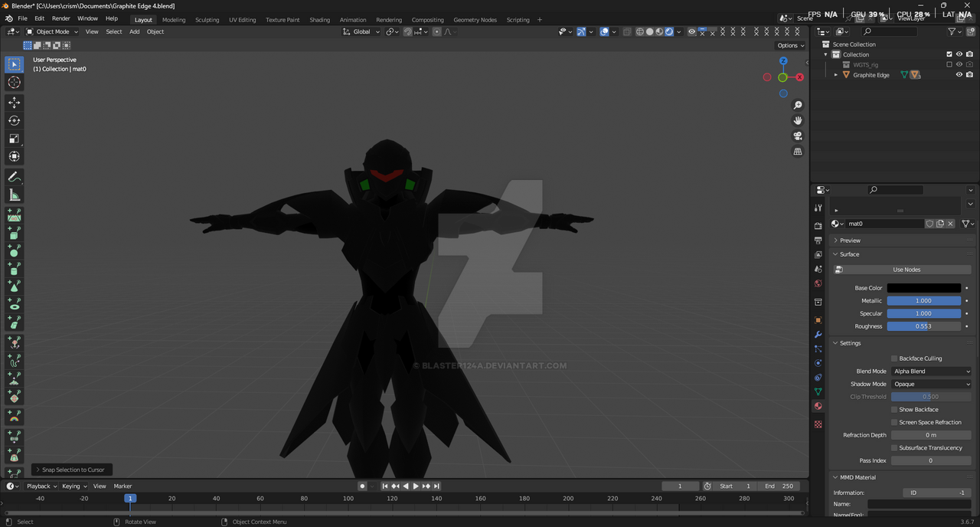Screen dimensions: 980x527
Task: Open the Material properties tab
Action: pos(818,406)
